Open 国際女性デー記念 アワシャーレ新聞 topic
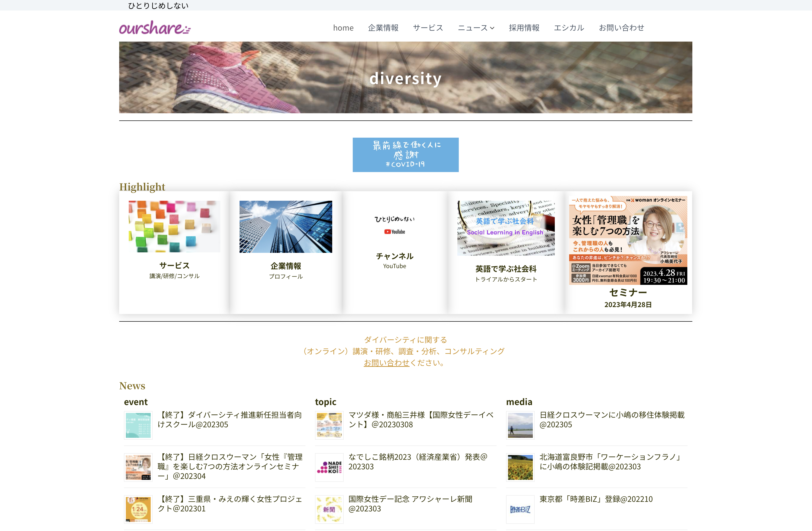 [x=411, y=504]
